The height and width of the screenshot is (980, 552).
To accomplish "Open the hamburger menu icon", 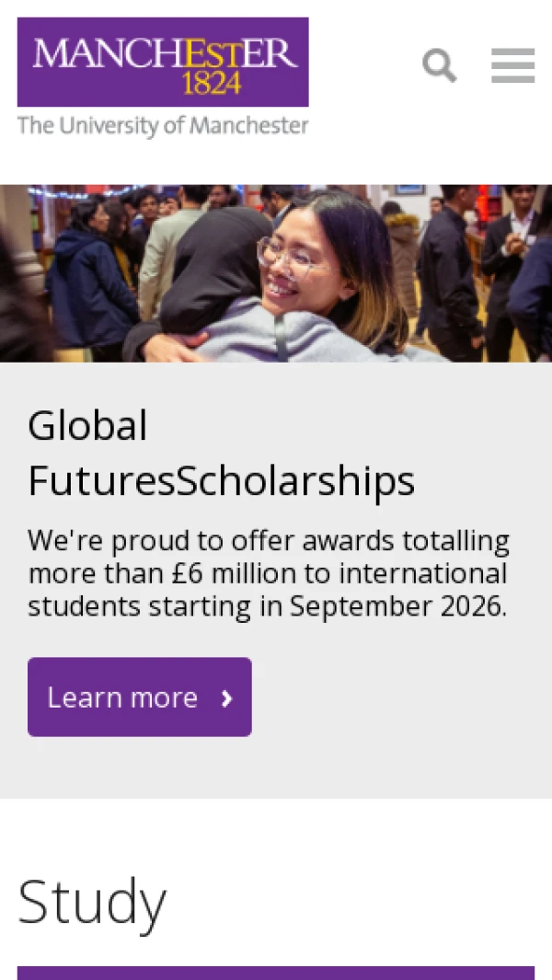I will 512,65.
